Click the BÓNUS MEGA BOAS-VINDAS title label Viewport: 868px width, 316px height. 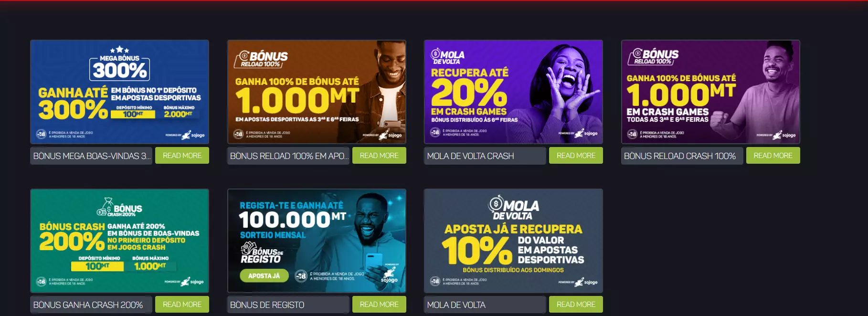tap(91, 156)
